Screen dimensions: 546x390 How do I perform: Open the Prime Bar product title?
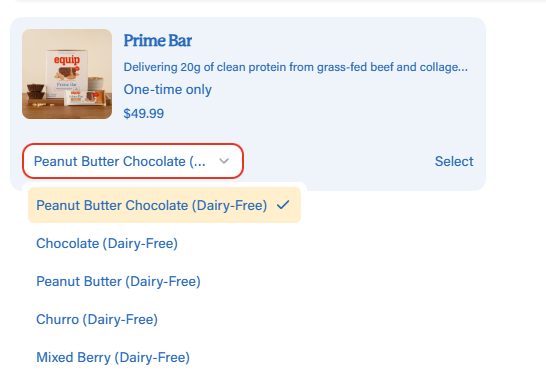[157, 40]
